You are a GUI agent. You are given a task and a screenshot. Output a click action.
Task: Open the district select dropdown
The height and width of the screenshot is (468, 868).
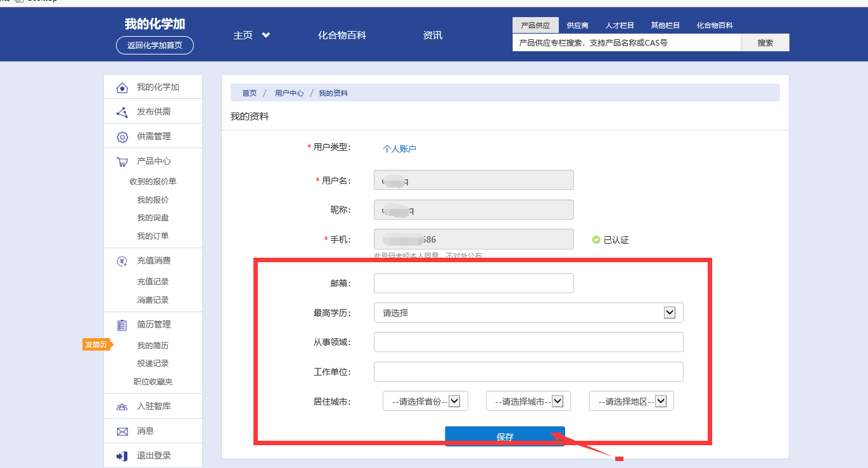tap(632, 402)
